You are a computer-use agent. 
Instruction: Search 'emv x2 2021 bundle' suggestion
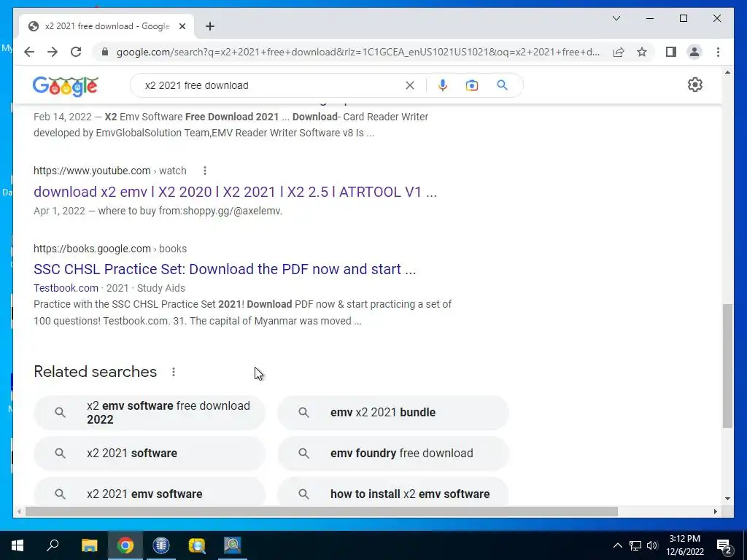pos(393,413)
